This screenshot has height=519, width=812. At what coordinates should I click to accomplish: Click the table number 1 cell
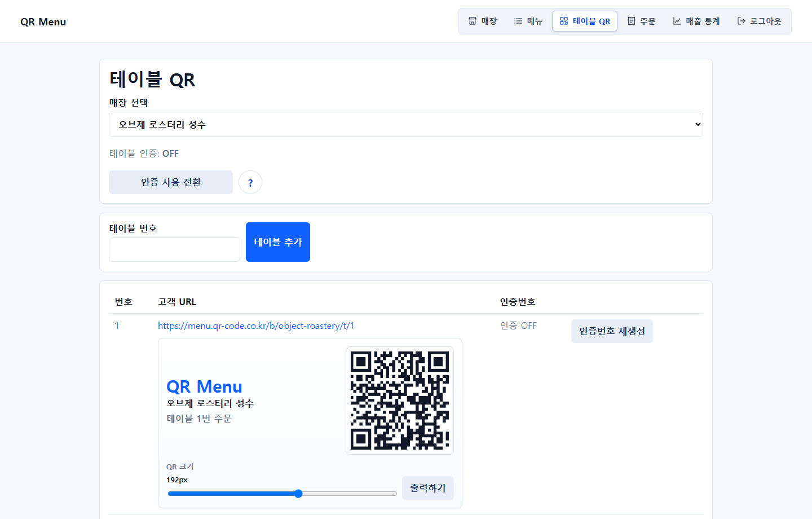(x=117, y=326)
